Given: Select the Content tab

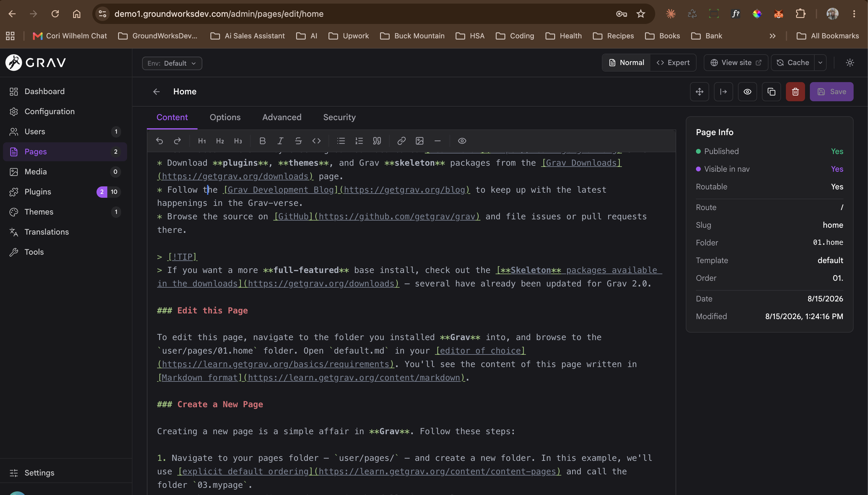Looking at the screenshot, I should point(172,117).
